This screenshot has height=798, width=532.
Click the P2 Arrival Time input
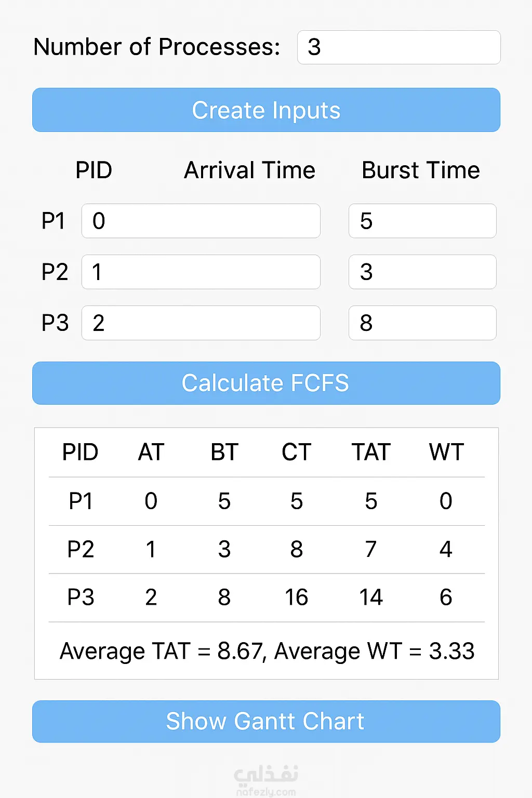(x=201, y=272)
